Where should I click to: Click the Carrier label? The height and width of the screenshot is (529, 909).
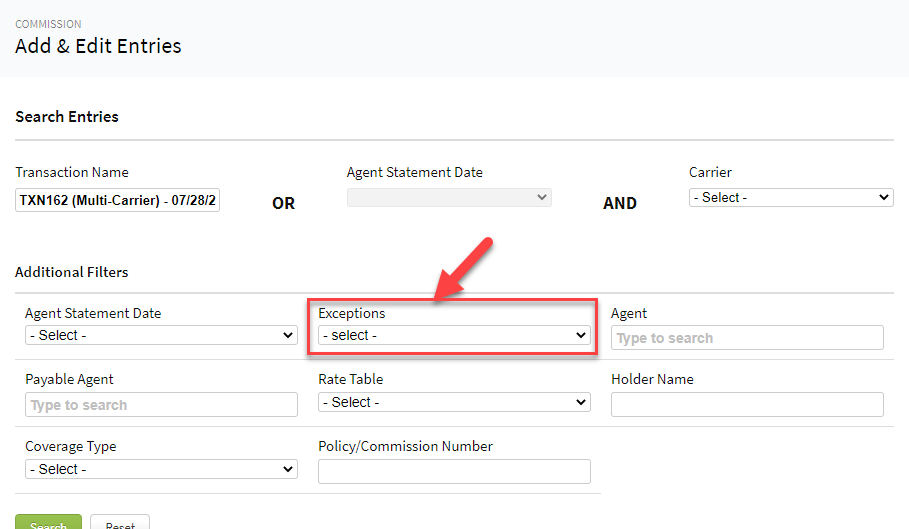coord(710,172)
